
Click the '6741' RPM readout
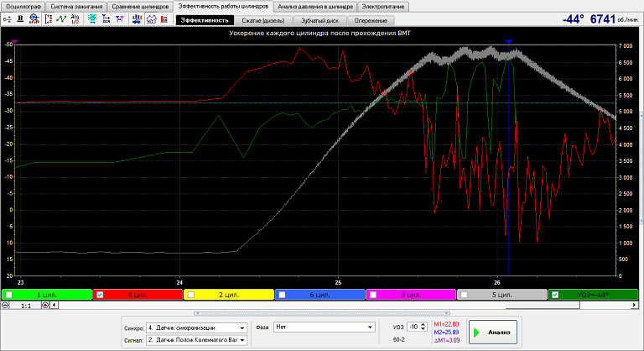603,19
